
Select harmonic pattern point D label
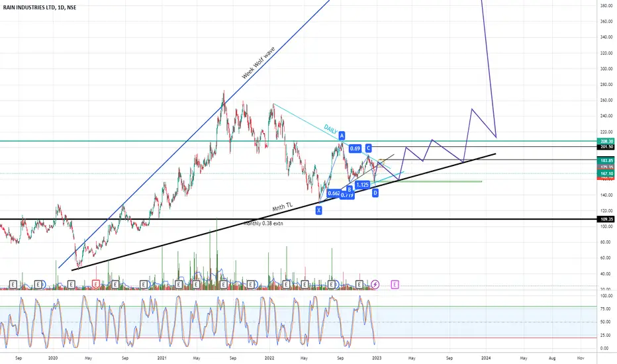375,193
